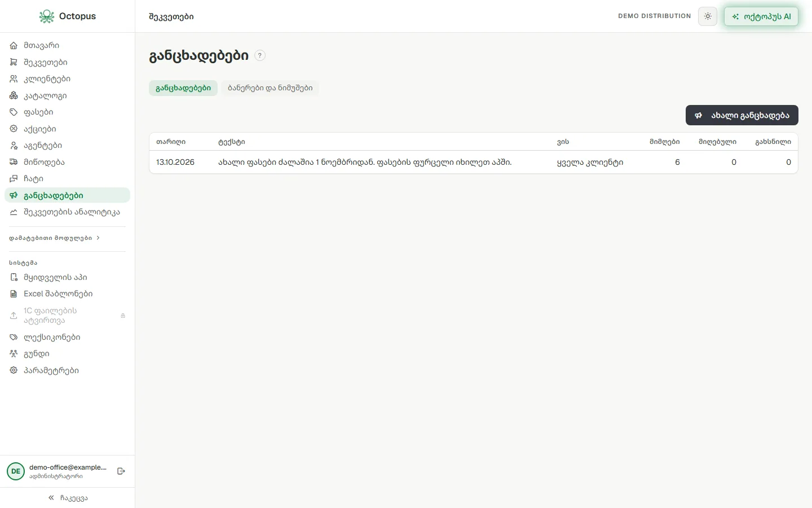Click the ლექსიკონები tags icon
Image resolution: width=812 pixels, height=508 pixels.
(14, 337)
